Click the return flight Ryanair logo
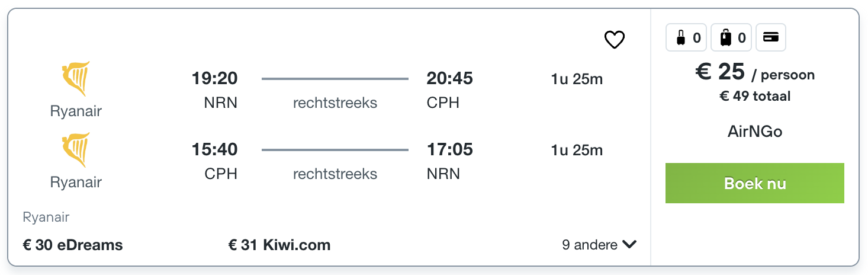 (x=76, y=149)
